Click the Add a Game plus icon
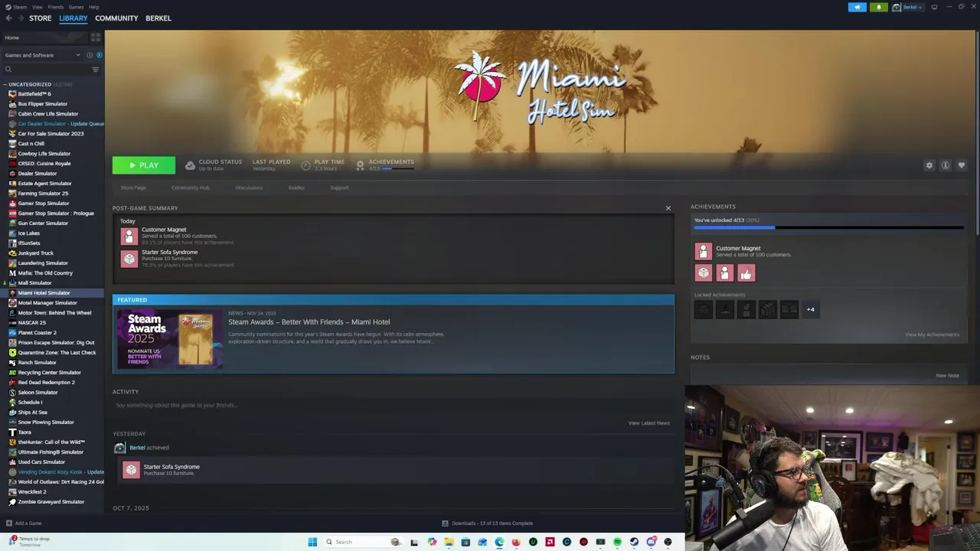Image resolution: width=980 pixels, height=551 pixels. (9, 523)
